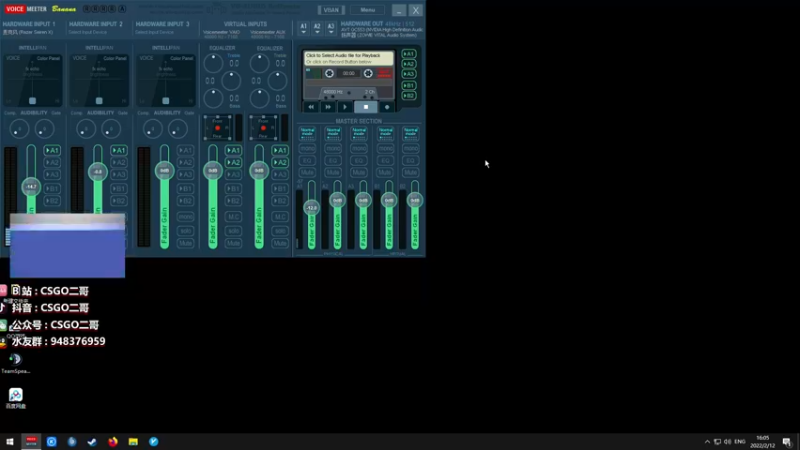
Task: Change Normal mode on B1 master bus
Action: [x=385, y=133]
